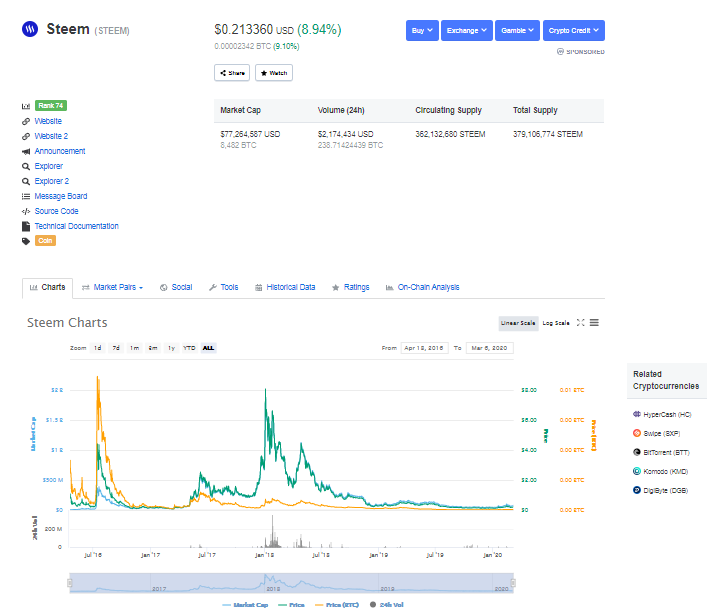The height and width of the screenshot is (614, 719).
Task: Click the From date input field
Action: point(425,348)
